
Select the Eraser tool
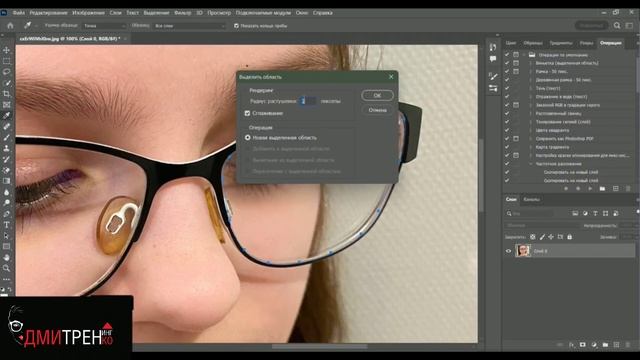(7, 170)
